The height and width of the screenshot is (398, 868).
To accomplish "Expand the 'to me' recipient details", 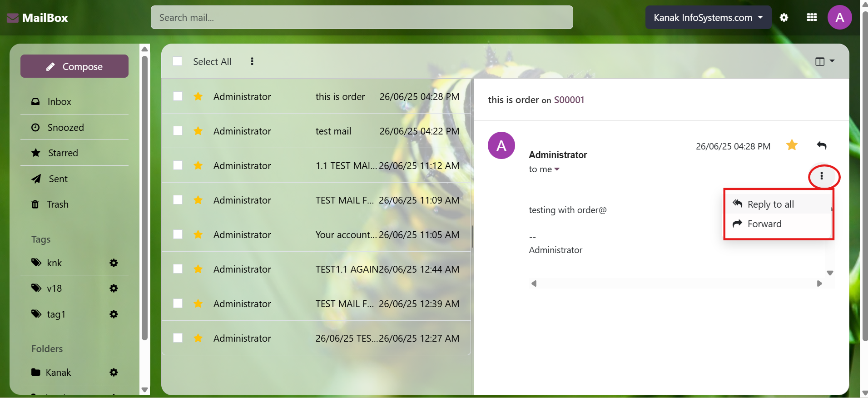I will 544,169.
